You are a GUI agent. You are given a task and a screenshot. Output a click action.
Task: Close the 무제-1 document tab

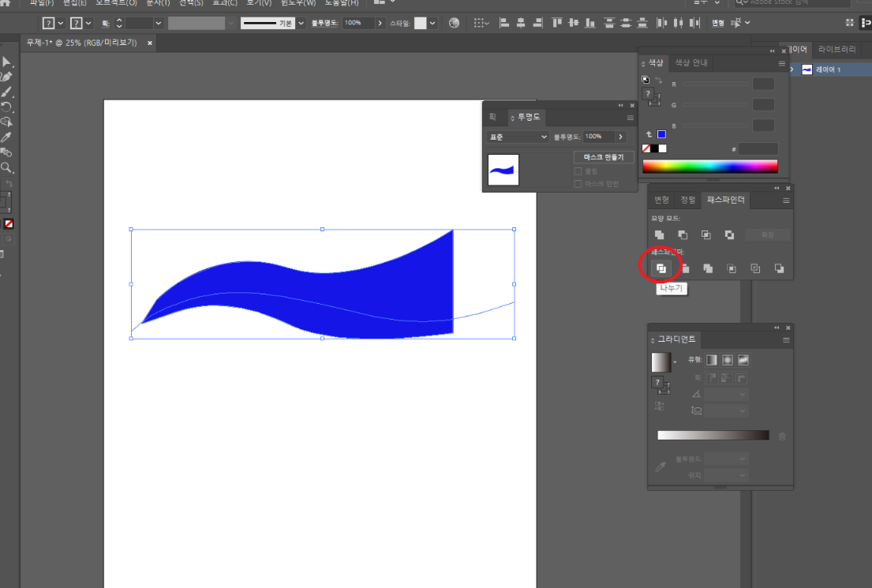(x=150, y=43)
